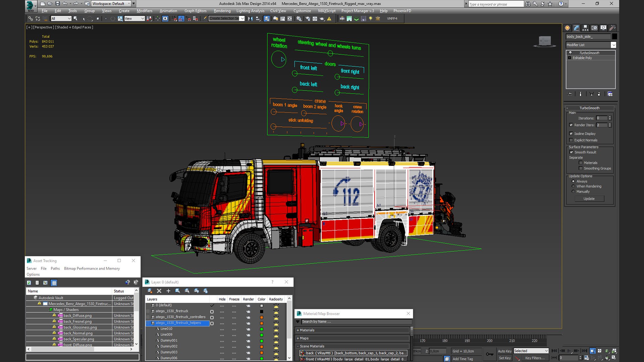Click Delete layer X icon in Layer dialog
This screenshot has width=644, height=362.
coord(159,291)
